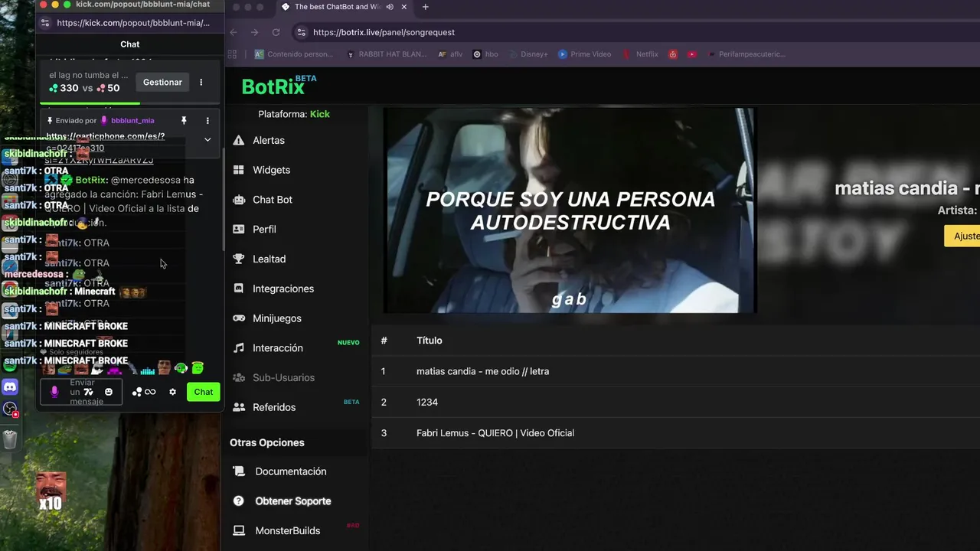Click the bbblunt_mia username in pinned message
Screen dimensions: 980x551
(x=132, y=121)
